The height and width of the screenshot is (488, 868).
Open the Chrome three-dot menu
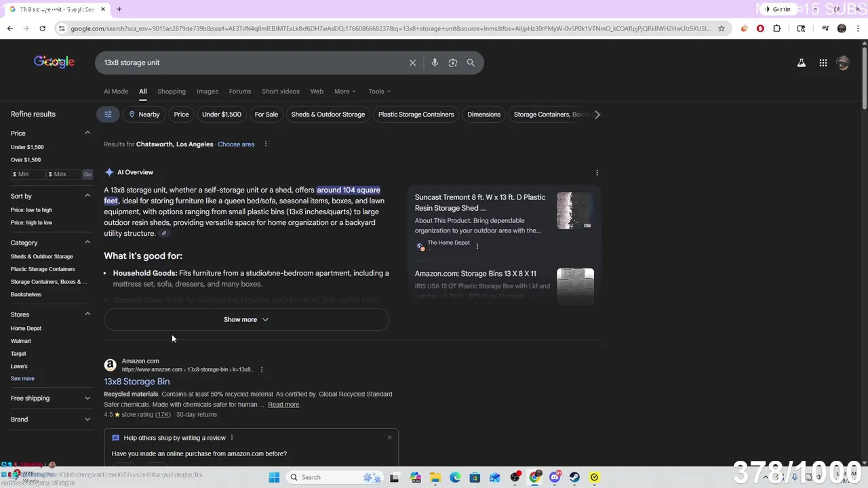859,28
